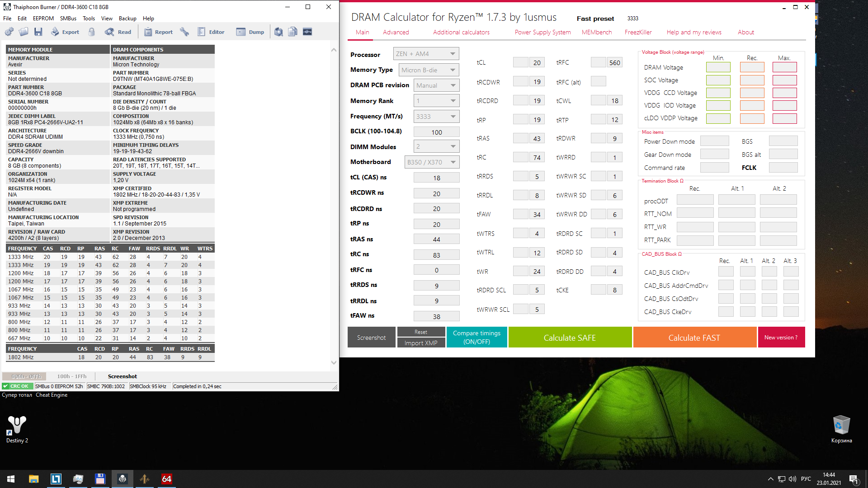The height and width of the screenshot is (488, 868).
Task: Open the Power Supply System tab
Action: (542, 32)
